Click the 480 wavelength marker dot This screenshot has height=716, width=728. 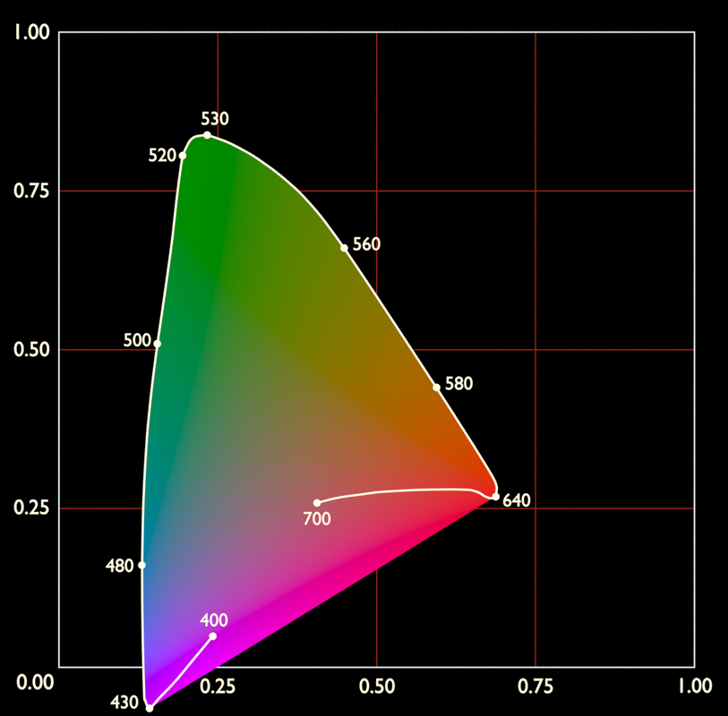142,565
